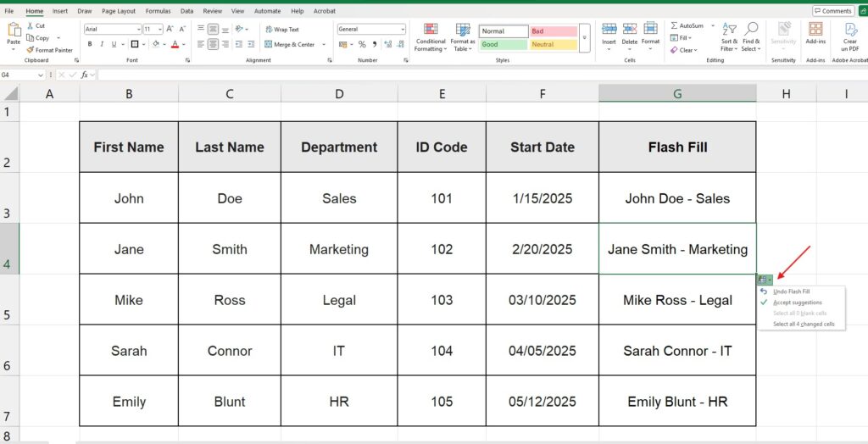Click the Format Painter brush icon

[x=30, y=50]
